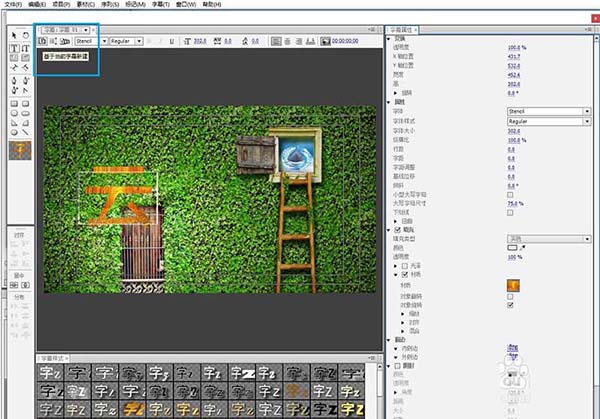
Task: Select the Line drawing tool
Action: point(25,132)
